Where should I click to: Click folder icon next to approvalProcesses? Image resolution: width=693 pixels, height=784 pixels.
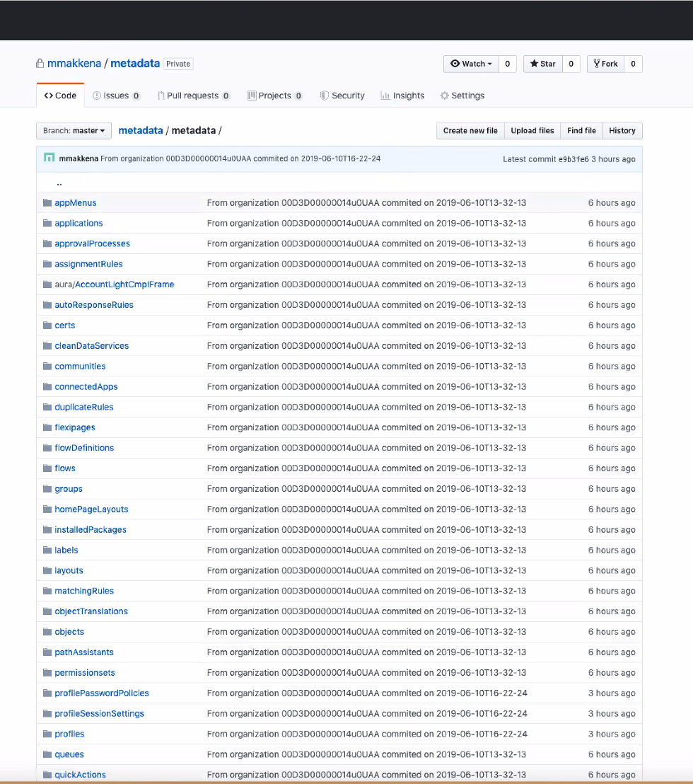(x=47, y=243)
